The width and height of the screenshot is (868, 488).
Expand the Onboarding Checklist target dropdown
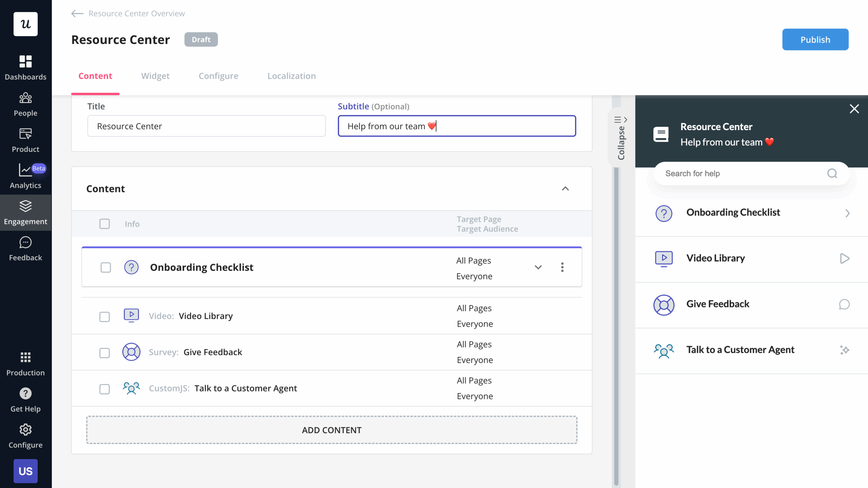pyautogui.click(x=538, y=267)
